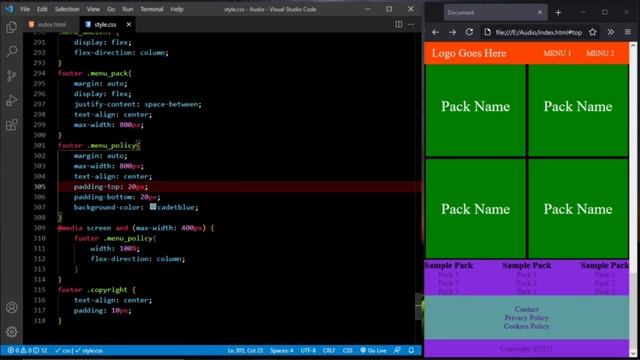This screenshot has height=360, width=640.
Task: Go back in the browser
Action: [436, 32]
